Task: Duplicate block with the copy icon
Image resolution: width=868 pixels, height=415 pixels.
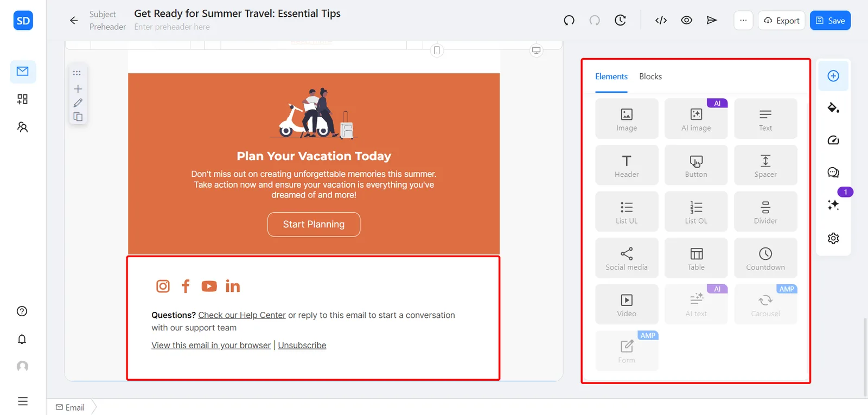Action: coord(78,117)
